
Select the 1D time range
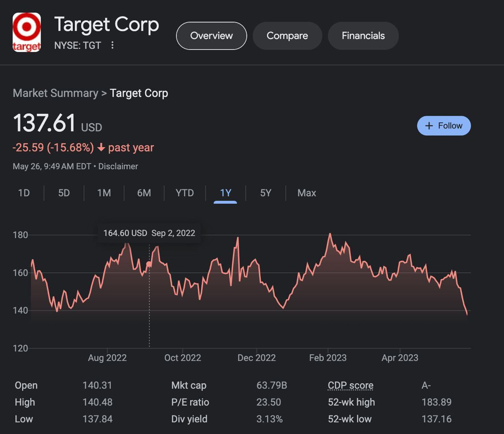click(x=24, y=193)
